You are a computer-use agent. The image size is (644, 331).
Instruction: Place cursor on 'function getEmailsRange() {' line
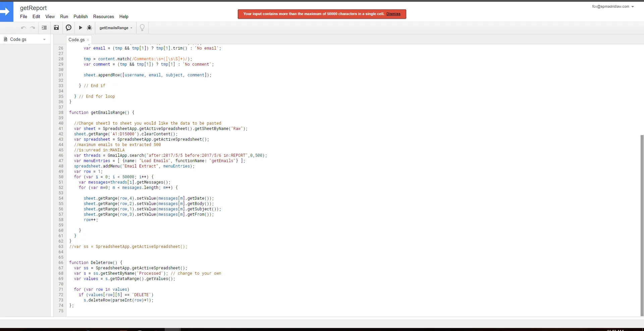[102, 113]
